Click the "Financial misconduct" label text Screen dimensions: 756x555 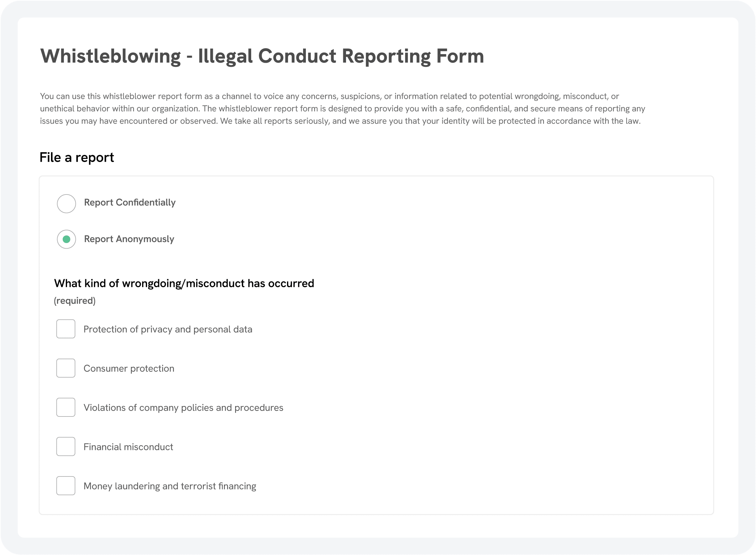click(x=128, y=447)
